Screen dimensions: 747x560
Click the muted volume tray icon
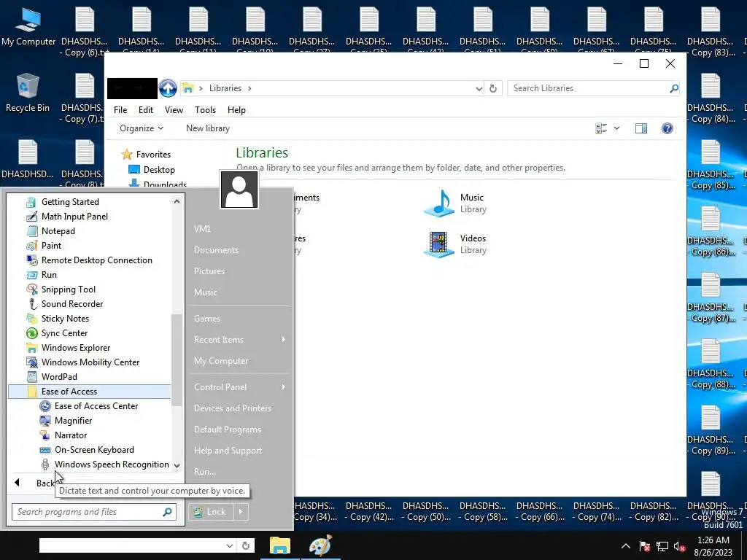[x=679, y=547]
